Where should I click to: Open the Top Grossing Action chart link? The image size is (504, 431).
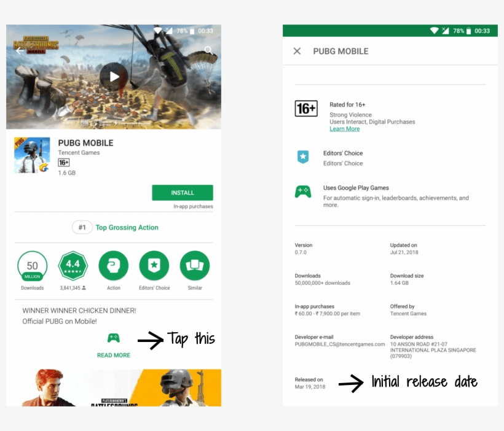[127, 227]
